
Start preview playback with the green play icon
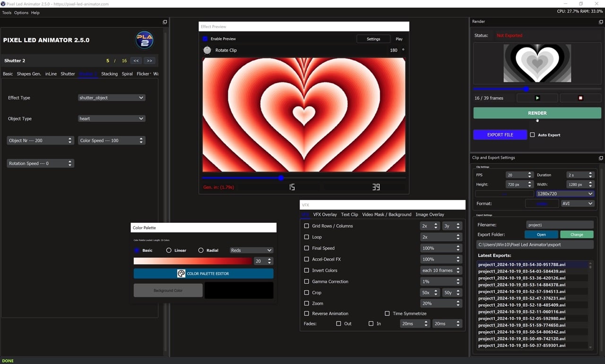tap(537, 98)
